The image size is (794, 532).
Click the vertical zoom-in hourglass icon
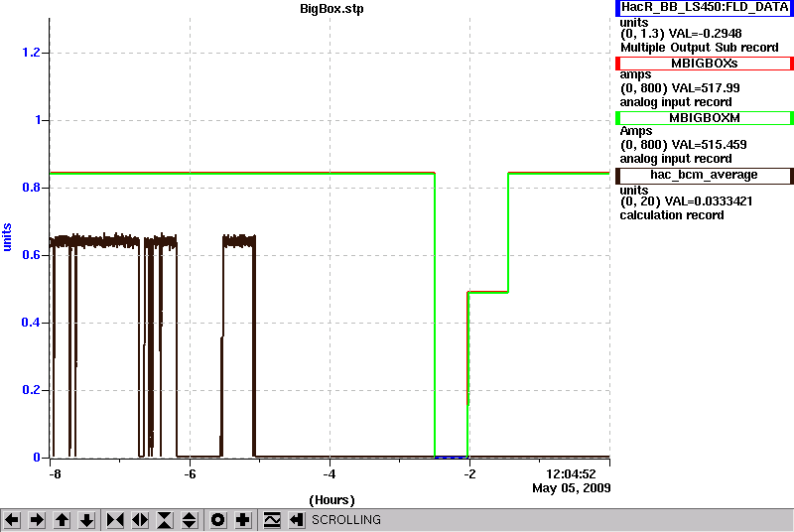[x=165, y=520]
